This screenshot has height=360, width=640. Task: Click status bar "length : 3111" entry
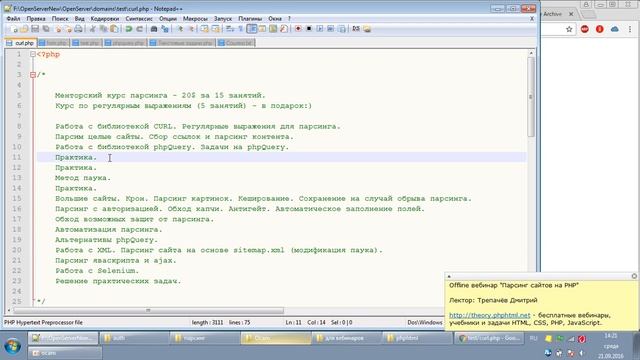pyautogui.click(x=207, y=322)
